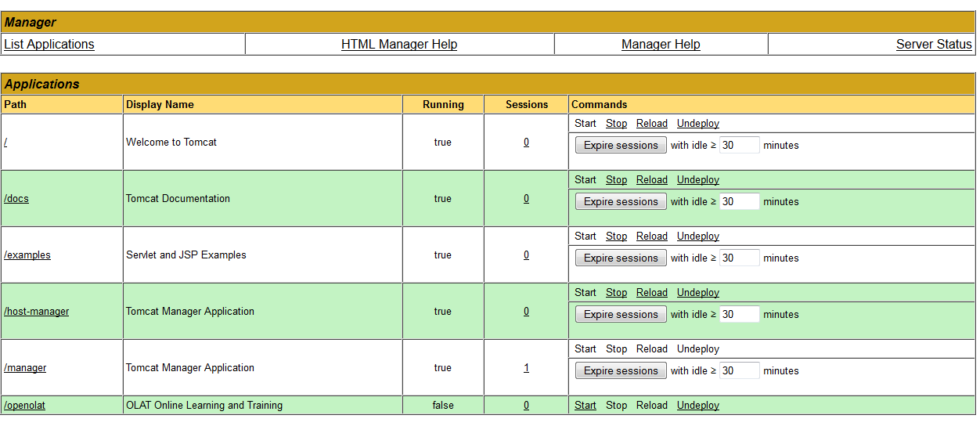The width and height of the screenshot is (980, 426).
Task: Select 'Welcome to Tomcat' display name text
Action: 171,143
